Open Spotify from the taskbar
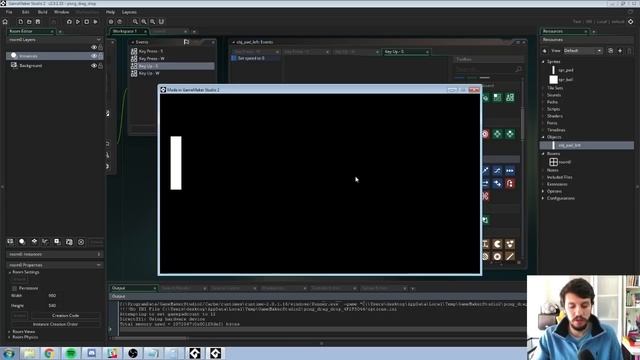The image size is (640, 360). 71,353
